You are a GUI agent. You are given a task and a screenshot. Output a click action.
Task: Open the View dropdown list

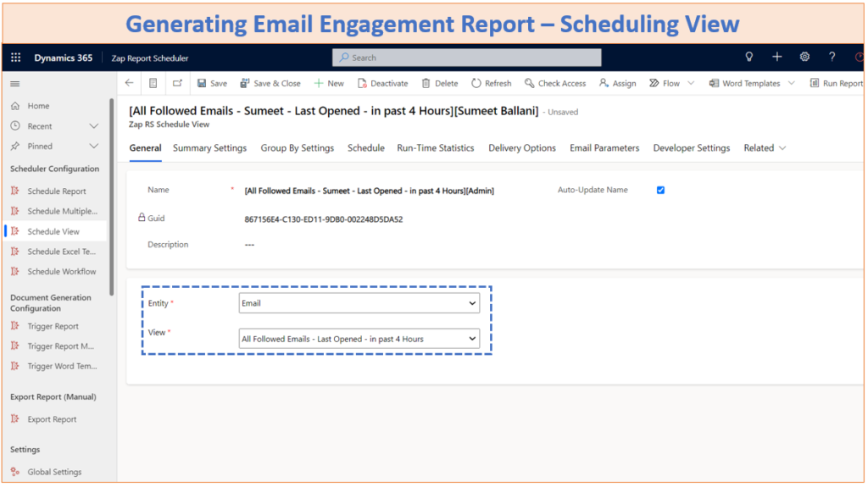359,339
